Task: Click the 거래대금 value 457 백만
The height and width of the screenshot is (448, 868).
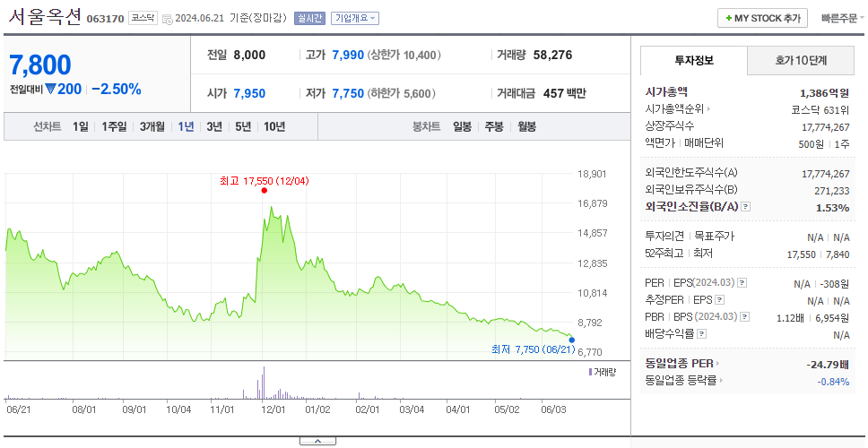Action: tap(565, 93)
